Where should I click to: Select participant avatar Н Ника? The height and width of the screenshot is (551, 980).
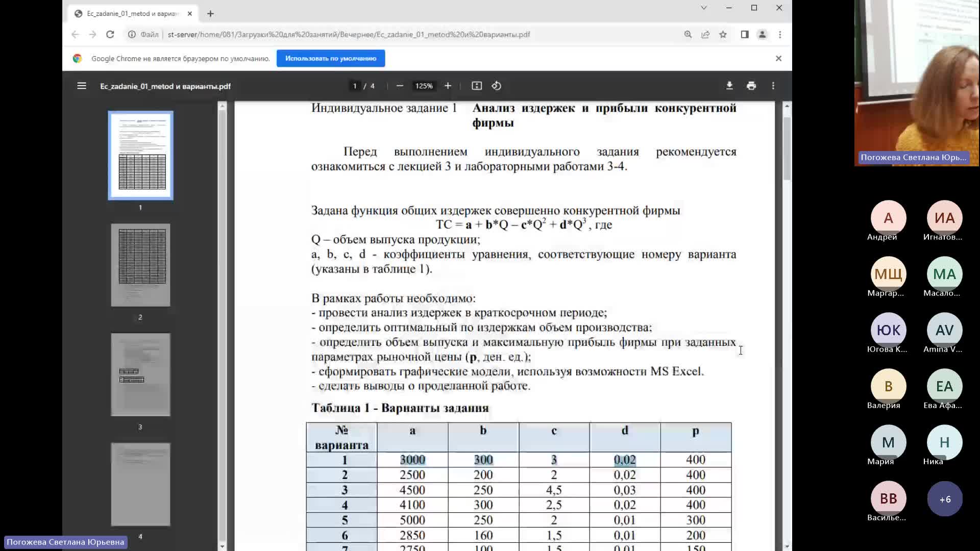944,442
